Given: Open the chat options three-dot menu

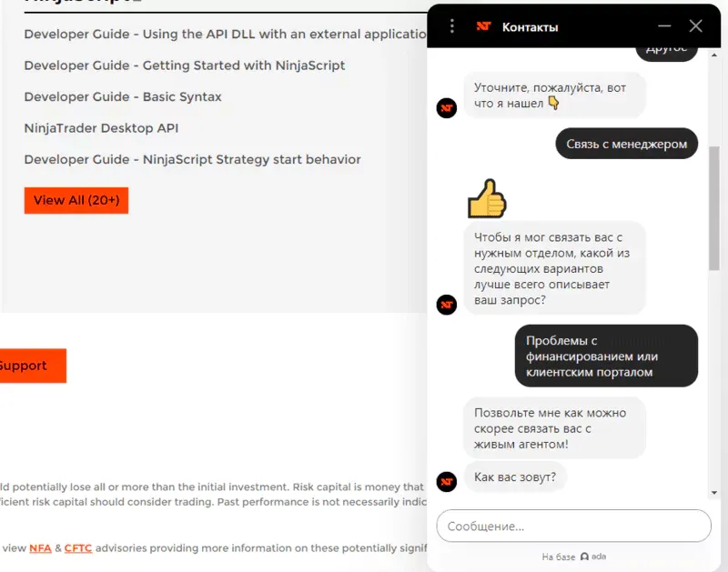Looking at the screenshot, I should coord(451,26).
